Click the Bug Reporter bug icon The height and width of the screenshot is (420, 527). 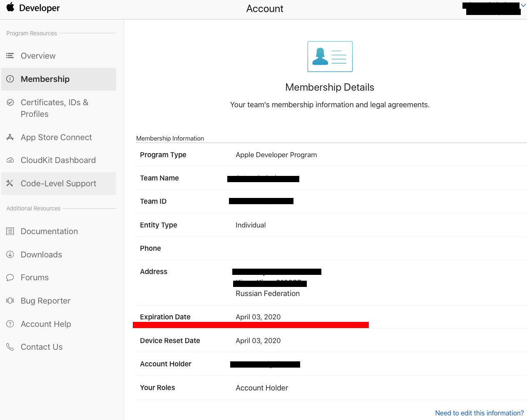[x=10, y=301]
